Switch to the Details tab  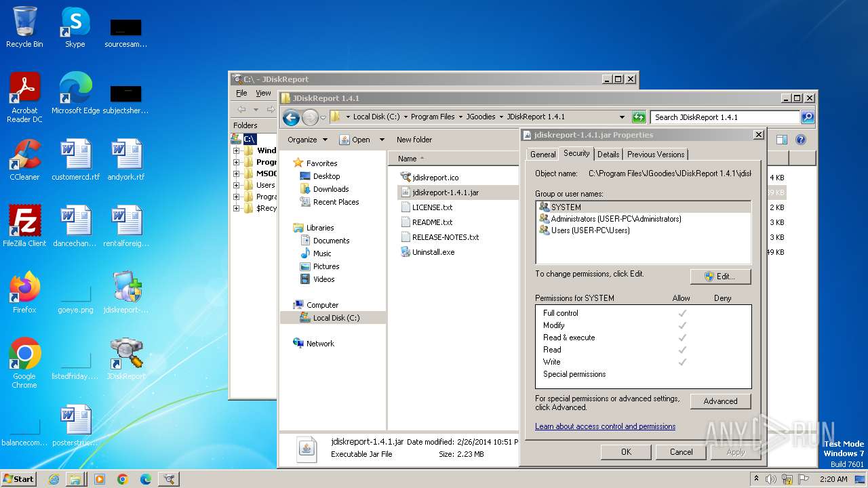(x=608, y=155)
